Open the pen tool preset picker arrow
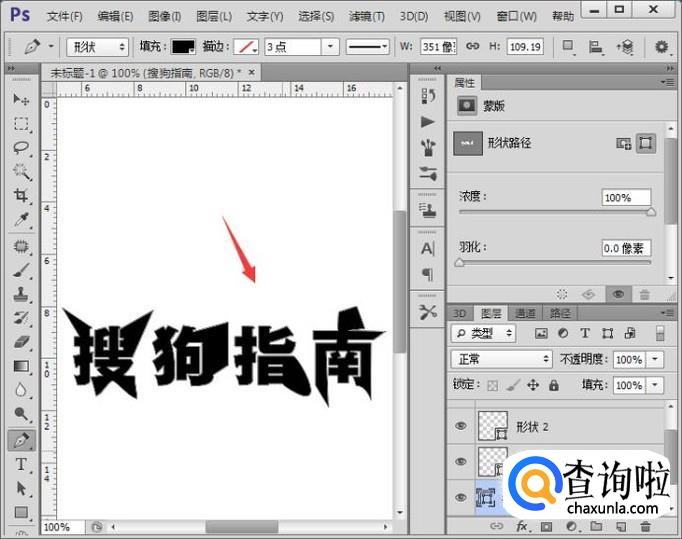The image size is (682, 539). [x=51, y=46]
